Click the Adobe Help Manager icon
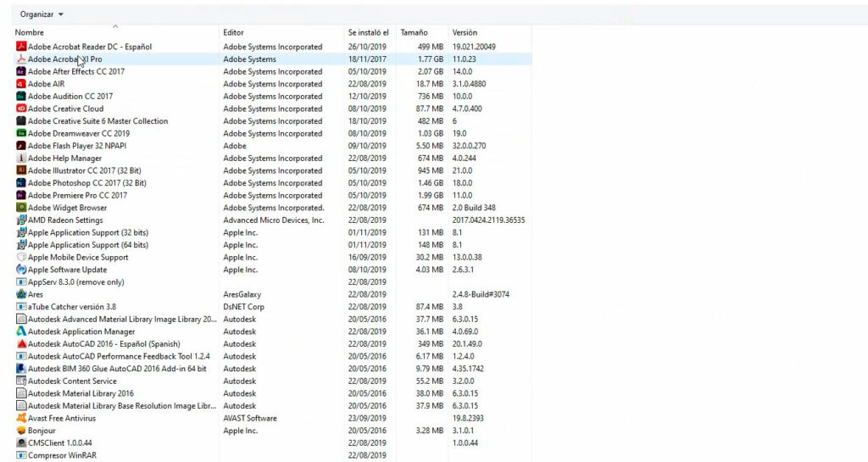The image size is (868, 462). [x=21, y=159]
